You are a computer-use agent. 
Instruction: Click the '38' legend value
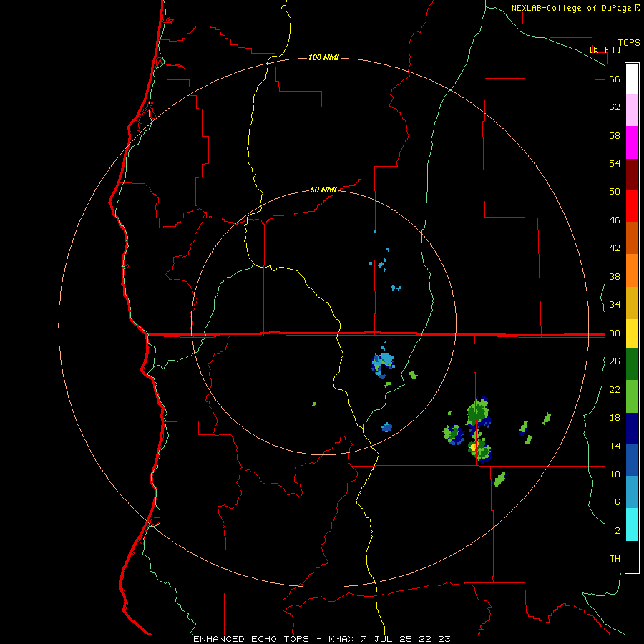615,276
